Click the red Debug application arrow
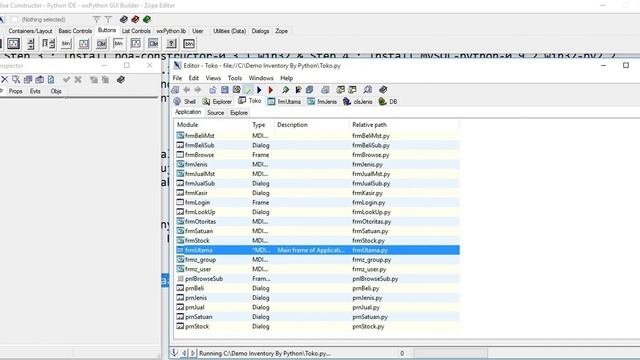Image resolution: width=640 pixels, height=360 pixels. (x=270, y=90)
